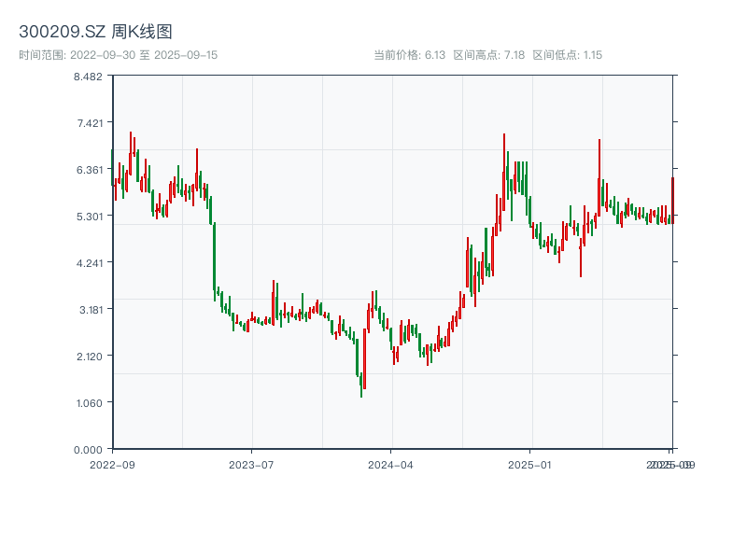Click x-axis label 2022-09
The height and width of the screenshot is (560, 747).
pyautogui.click(x=112, y=465)
